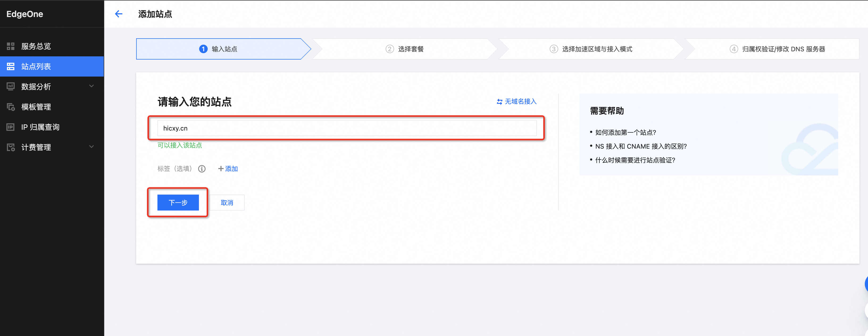Image resolution: width=868 pixels, height=336 pixels.
Task: Click the 请输入您的站点 heading
Action: pos(194,102)
